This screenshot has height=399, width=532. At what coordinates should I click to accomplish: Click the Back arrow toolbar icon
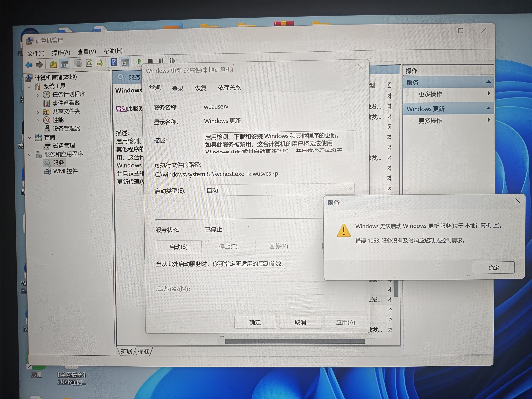coord(29,65)
